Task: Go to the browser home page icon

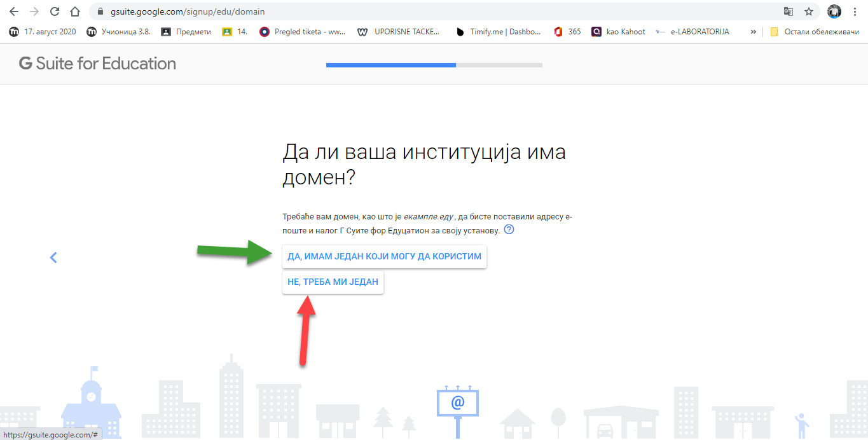Action: pyautogui.click(x=75, y=11)
